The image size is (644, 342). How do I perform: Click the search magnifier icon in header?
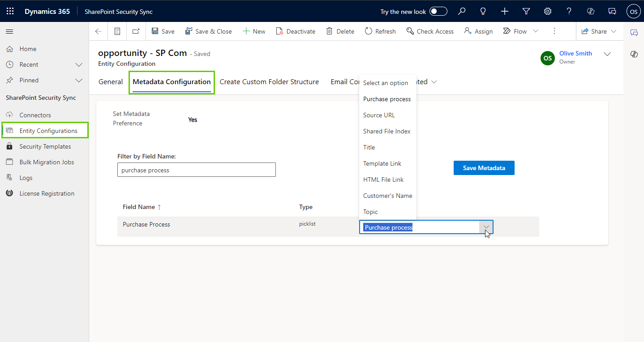462,11
